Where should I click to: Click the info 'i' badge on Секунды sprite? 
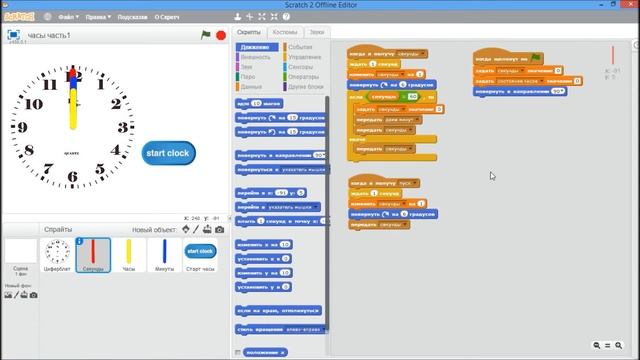click(x=80, y=241)
